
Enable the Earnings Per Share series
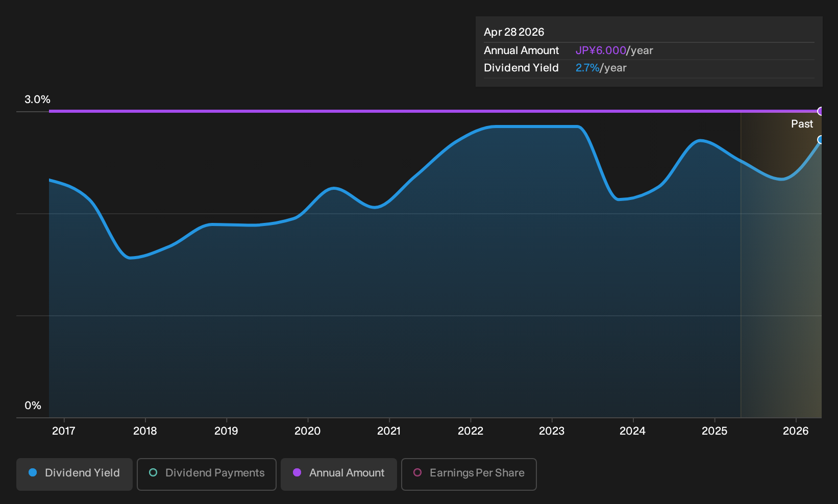(x=469, y=474)
